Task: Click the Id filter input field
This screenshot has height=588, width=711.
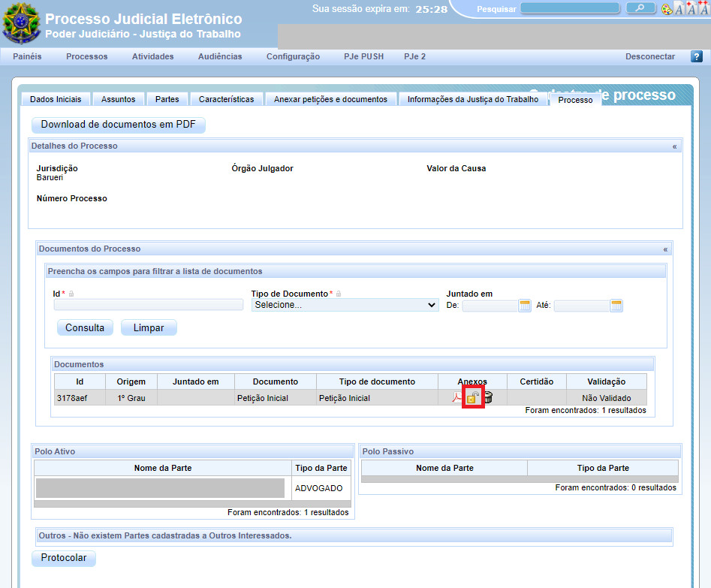Action: [x=148, y=305]
